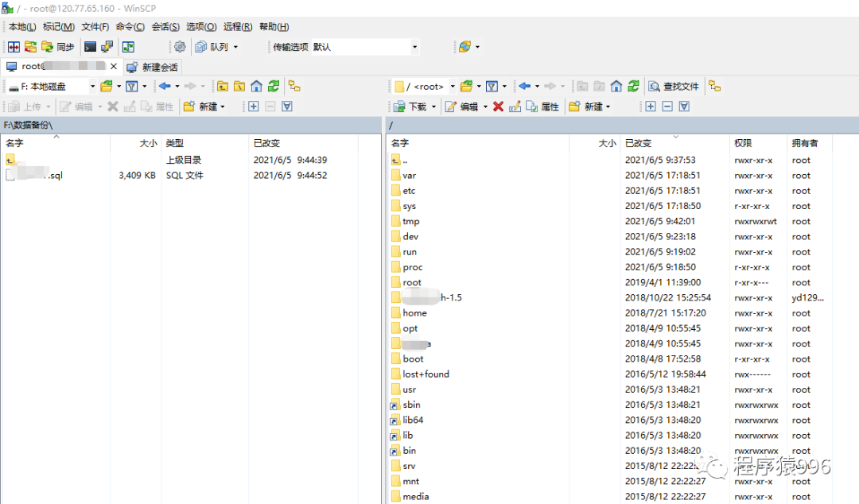859x504 pixels.
Task: Close the root@ session tab
Action: (x=114, y=66)
